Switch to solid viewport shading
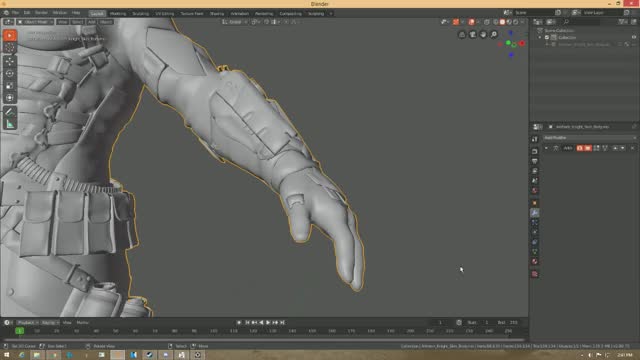This screenshot has width=640, height=360. [x=502, y=22]
